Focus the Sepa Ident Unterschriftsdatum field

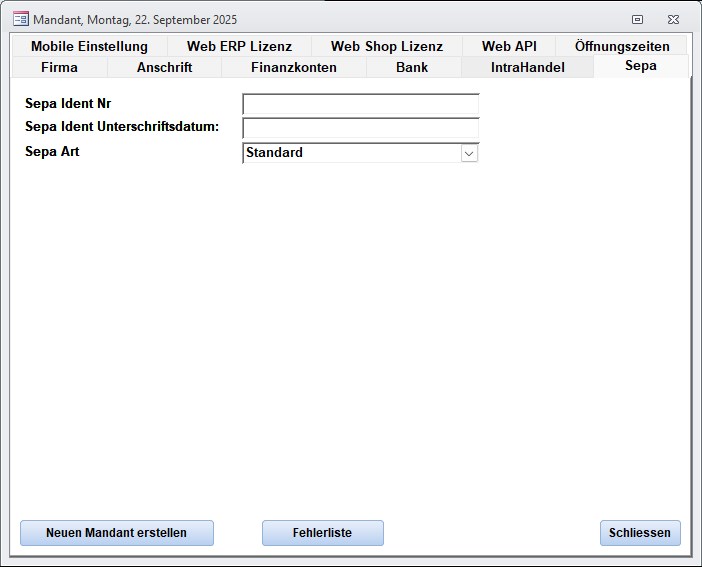point(360,128)
